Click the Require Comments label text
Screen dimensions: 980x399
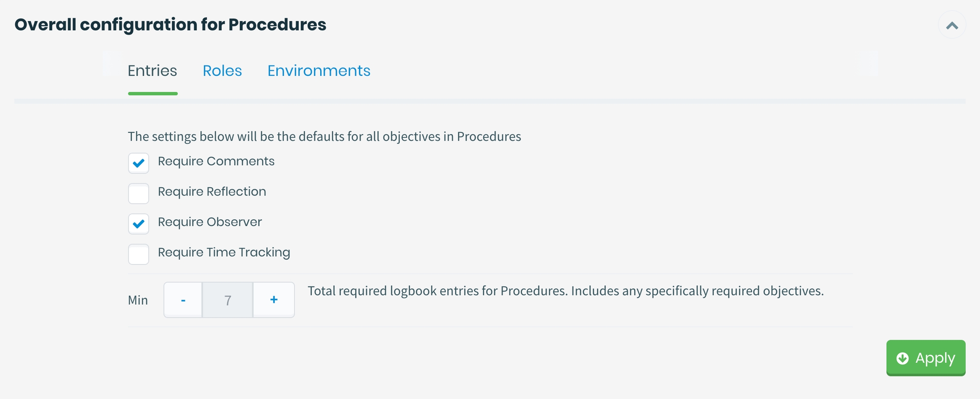pos(216,161)
